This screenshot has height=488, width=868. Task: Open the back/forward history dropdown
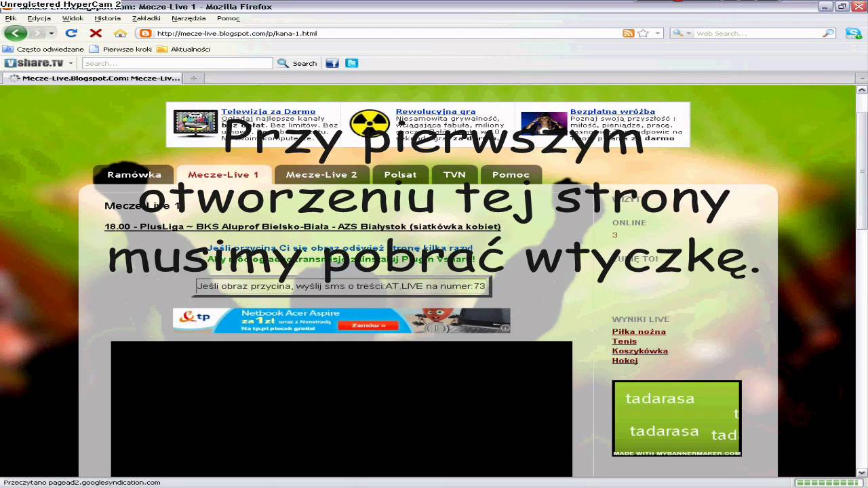click(52, 33)
